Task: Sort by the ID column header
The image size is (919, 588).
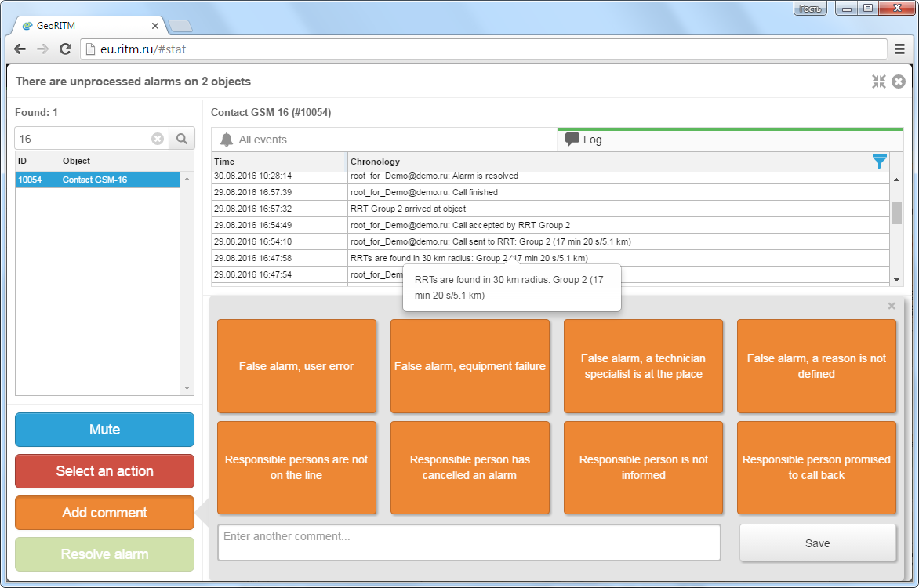Action: pyautogui.click(x=38, y=161)
